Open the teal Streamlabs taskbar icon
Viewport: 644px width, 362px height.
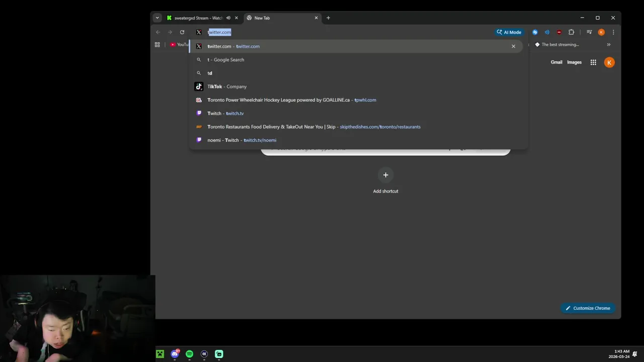[x=219, y=354]
